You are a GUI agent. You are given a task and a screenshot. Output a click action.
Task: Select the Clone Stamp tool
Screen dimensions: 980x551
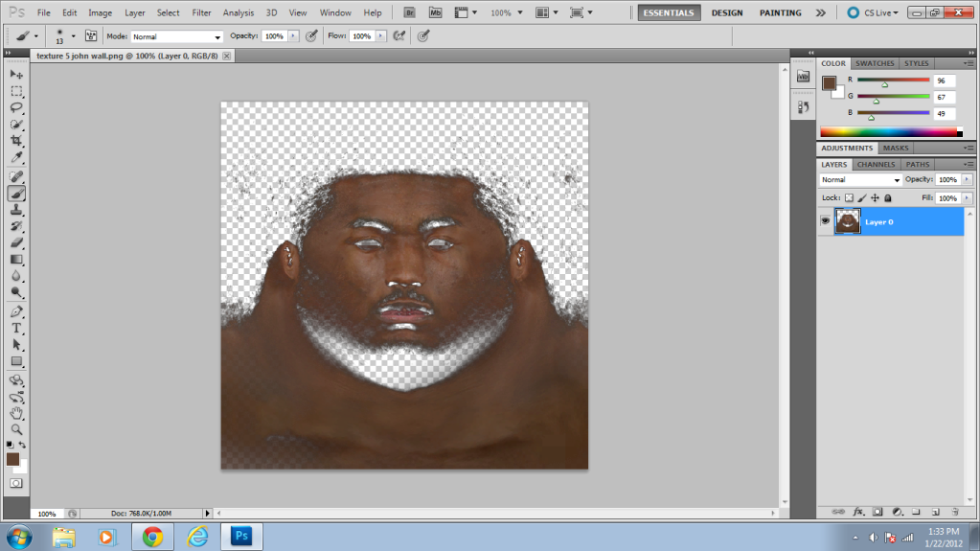pos(16,210)
